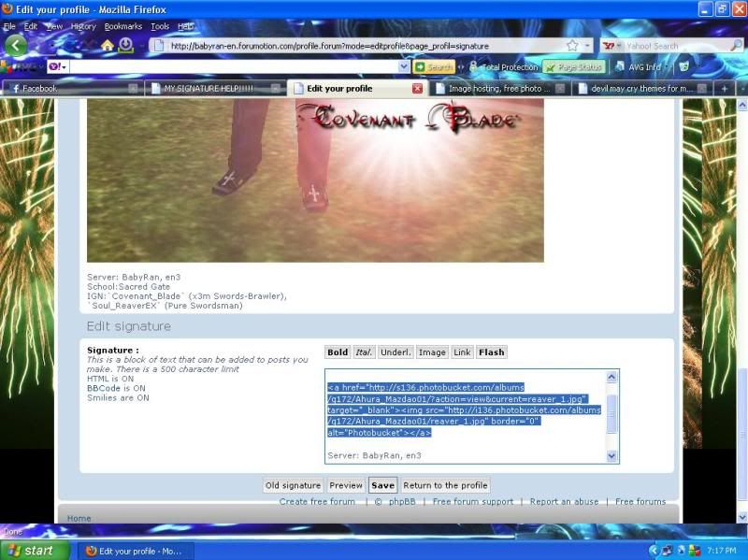
Task: Apply Underline formatting to signature
Action: coord(396,352)
